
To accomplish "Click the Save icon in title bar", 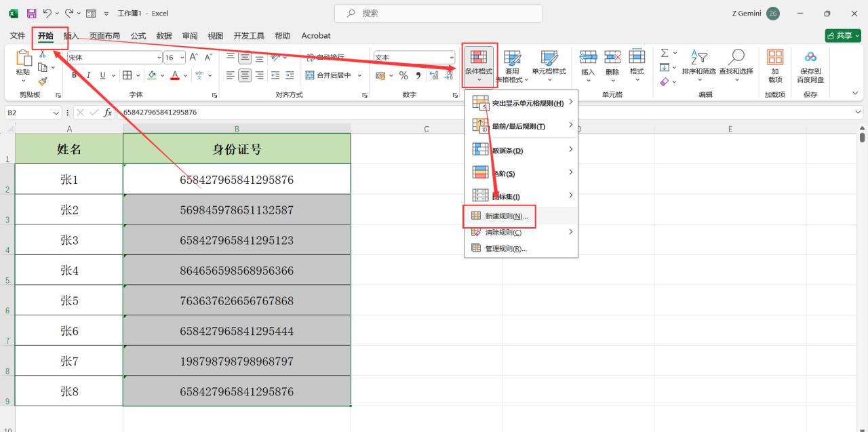I will (31, 14).
